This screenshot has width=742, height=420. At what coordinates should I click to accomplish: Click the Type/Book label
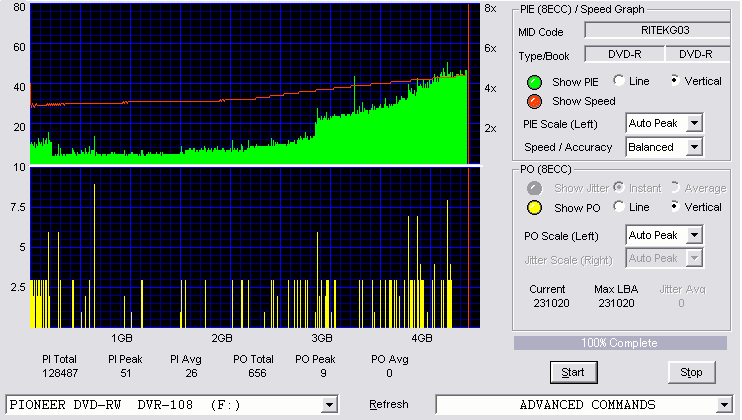point(544,56)
